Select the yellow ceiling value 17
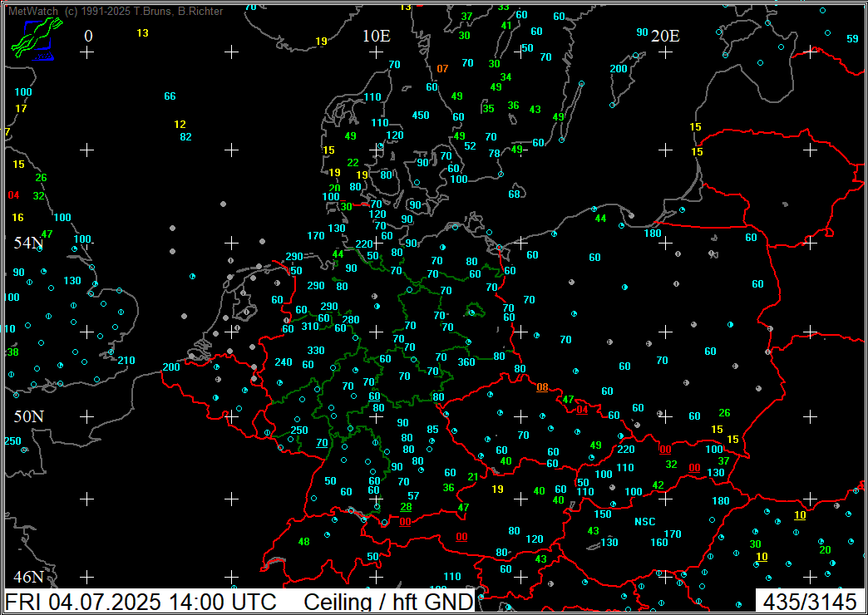The height and width of the screenshot is (615, 868). [x=21, y=109]
